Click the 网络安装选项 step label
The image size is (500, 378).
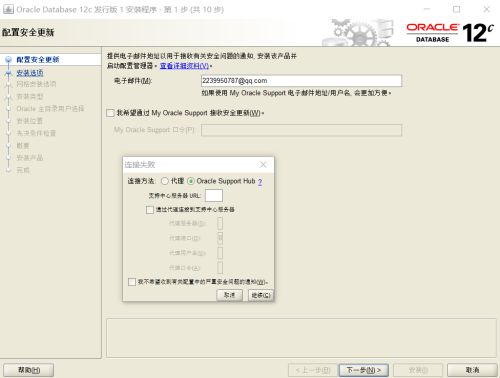[36, 84]
